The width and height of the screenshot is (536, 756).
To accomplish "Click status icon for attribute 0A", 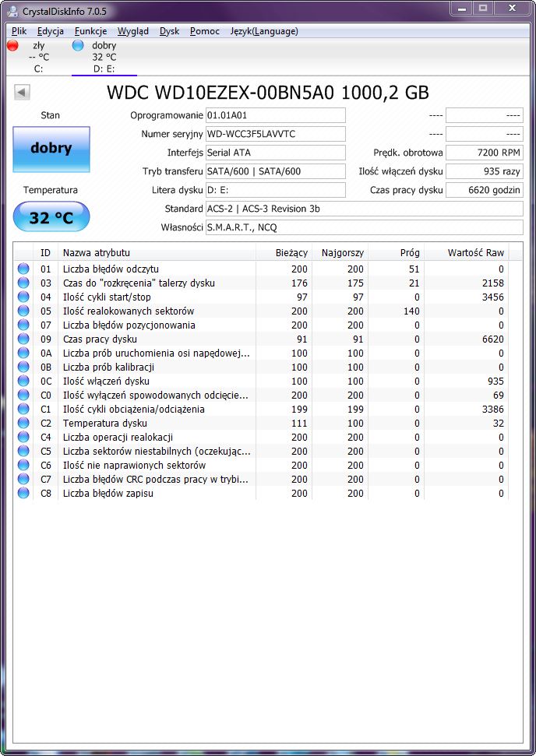I will 23,353.
